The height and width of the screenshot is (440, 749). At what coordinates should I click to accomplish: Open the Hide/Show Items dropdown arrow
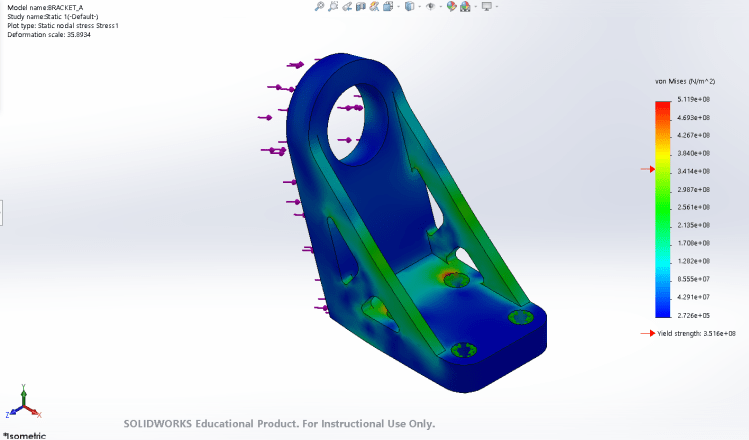[440, 6]
